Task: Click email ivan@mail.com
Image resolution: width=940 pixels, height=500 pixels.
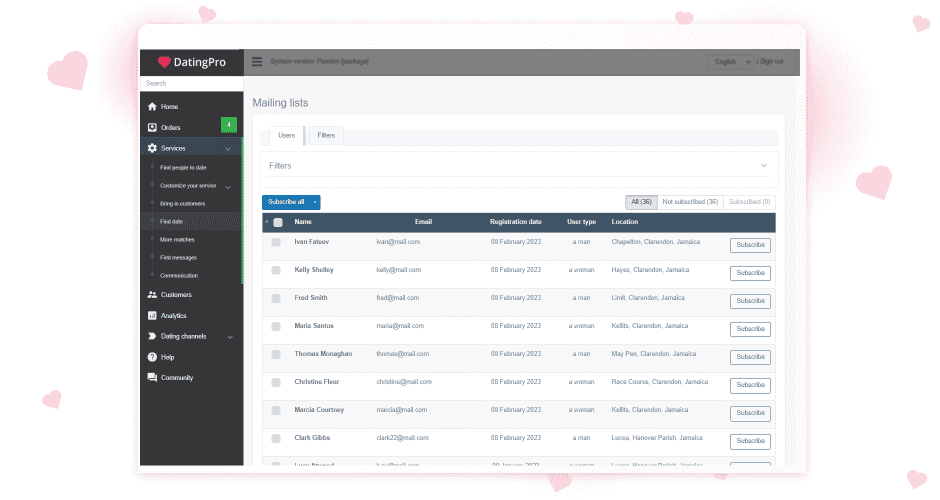Action: [398, 242]
